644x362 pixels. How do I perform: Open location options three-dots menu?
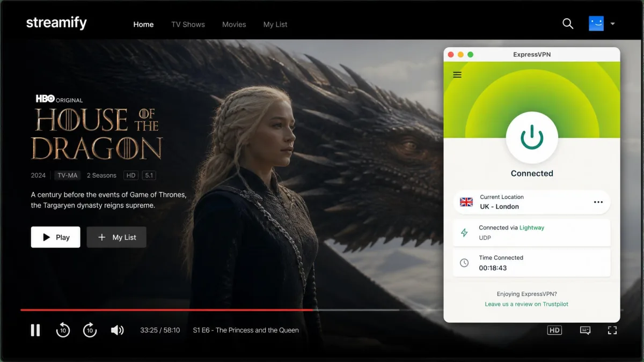click(598, 202)
